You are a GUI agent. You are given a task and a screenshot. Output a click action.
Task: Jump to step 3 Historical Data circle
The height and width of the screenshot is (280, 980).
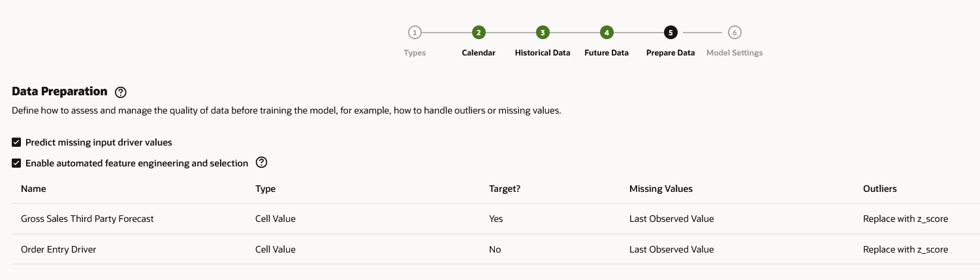(543, 33)
